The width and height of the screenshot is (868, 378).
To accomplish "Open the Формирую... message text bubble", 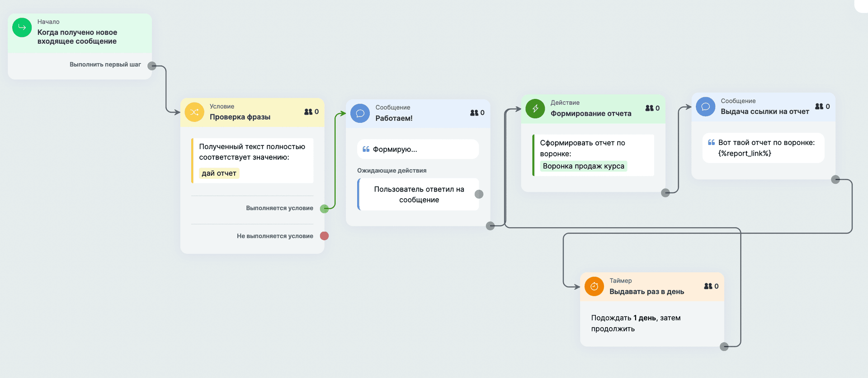I will pyautogui.click(x=418, y=149).
